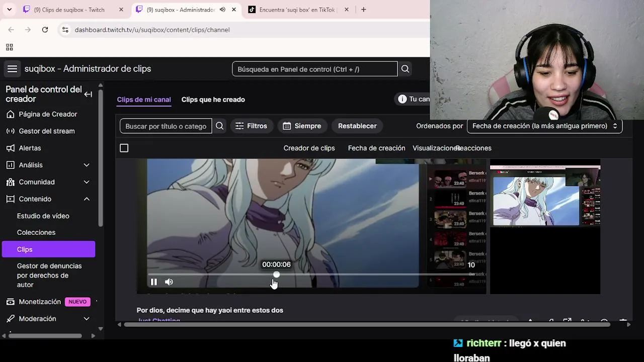Switch to Clips que he creado tab
This screenshot has width=644, height=362.
tap(213, 100)
